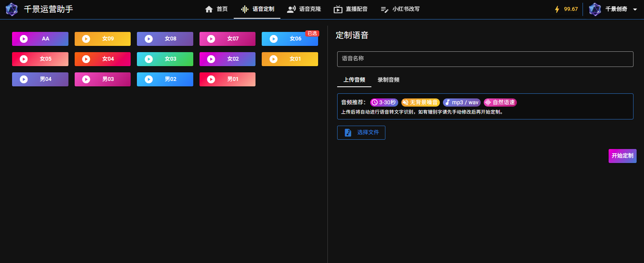Open the 语音定制 nav item
The height and width of the screenshot is (263, 644).
pyautogui.click(x=257, y=9)
